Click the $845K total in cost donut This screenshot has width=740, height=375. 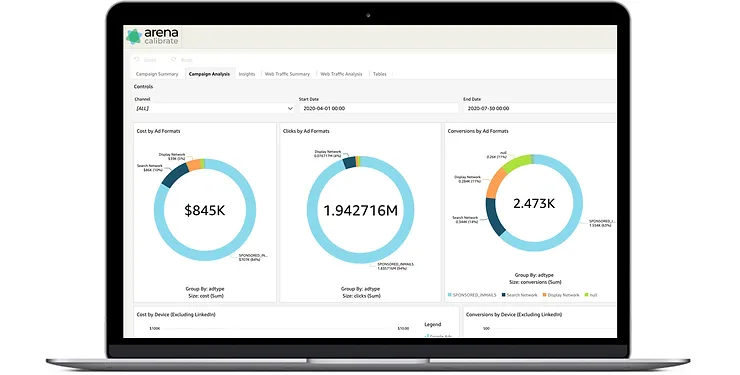205,210
